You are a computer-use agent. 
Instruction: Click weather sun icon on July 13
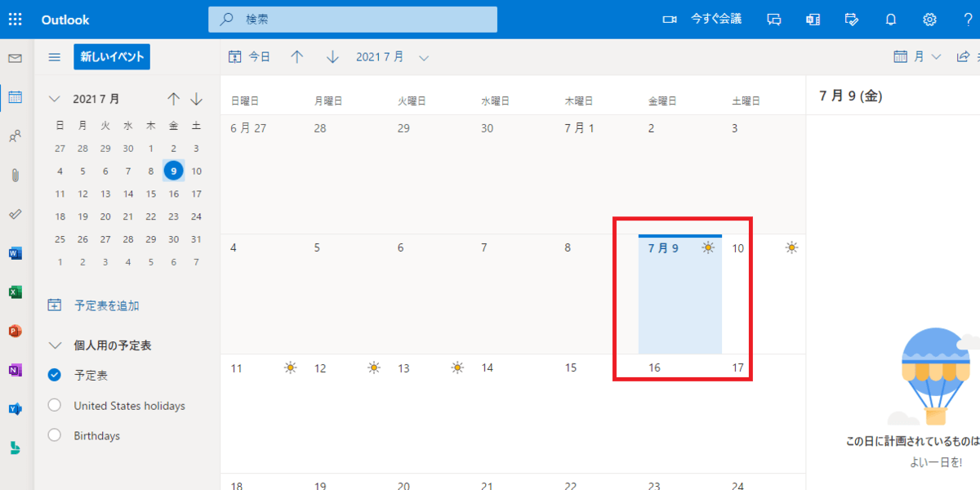click(457, 367)
